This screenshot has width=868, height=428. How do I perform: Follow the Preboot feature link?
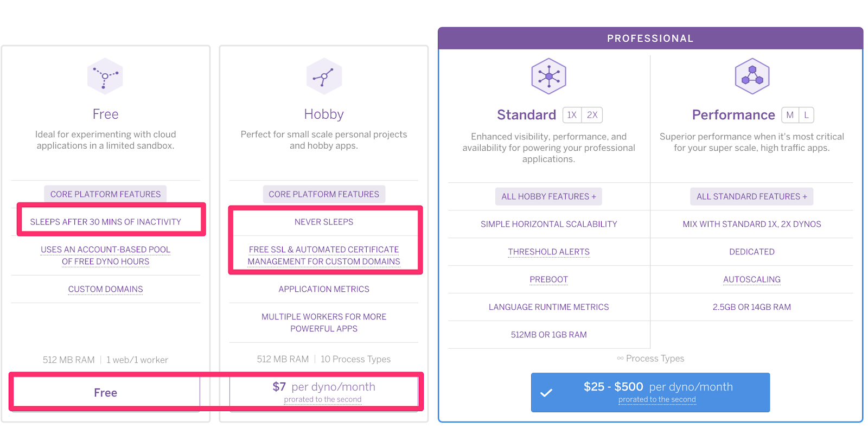click(x=548, y=279)
